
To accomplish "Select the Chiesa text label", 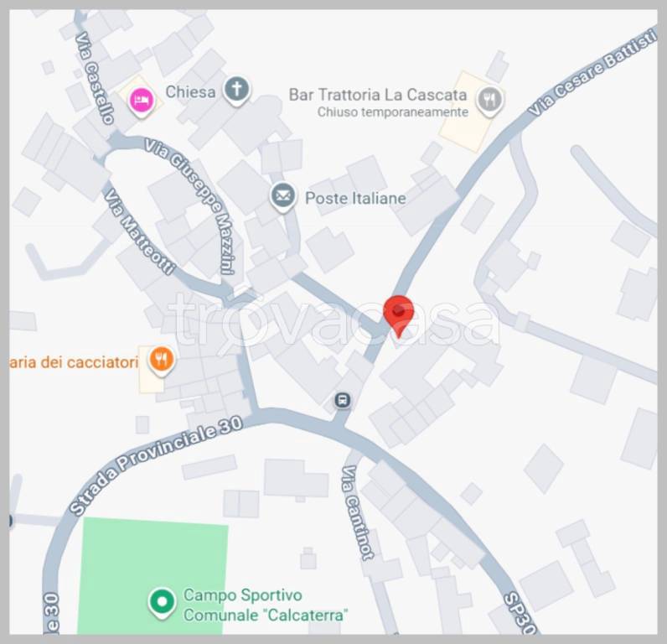I will (190, 92).
